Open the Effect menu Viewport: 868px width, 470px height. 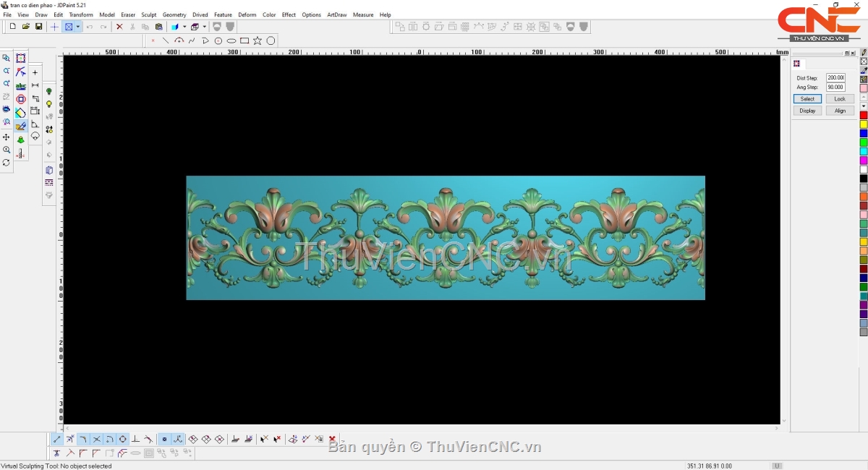[289, 14]
